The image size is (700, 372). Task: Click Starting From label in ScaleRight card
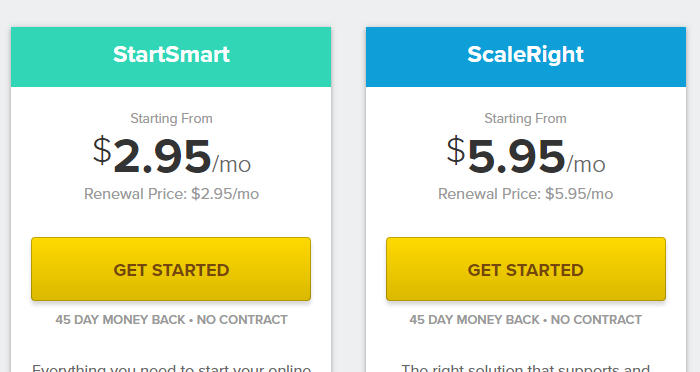pyautogui.click(x=525, y=118)
